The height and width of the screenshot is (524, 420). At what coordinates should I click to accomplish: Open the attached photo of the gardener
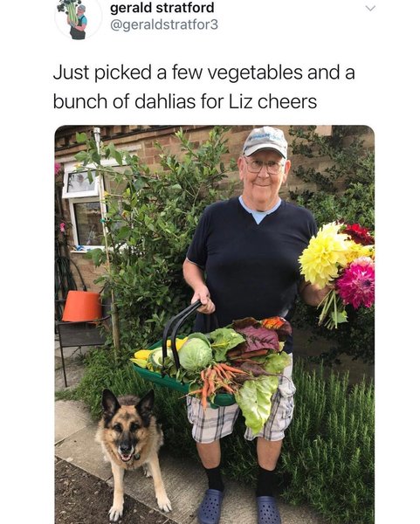tap(215, 324)
